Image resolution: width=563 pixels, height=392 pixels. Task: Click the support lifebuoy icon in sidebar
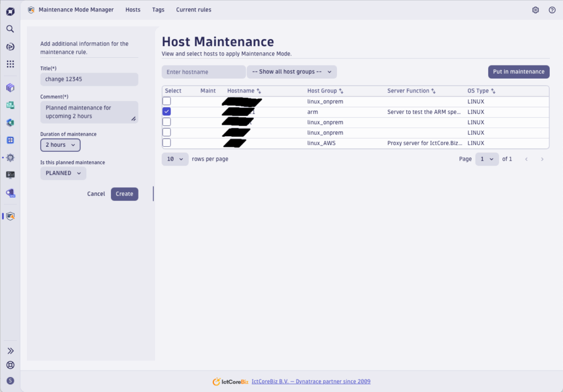pyautogui.click(x=10, y=365)
